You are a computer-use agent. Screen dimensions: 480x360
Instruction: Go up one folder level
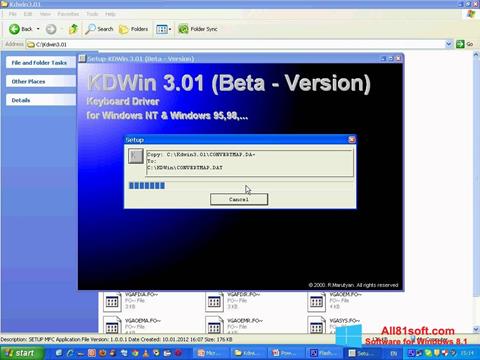click(73, 29)
